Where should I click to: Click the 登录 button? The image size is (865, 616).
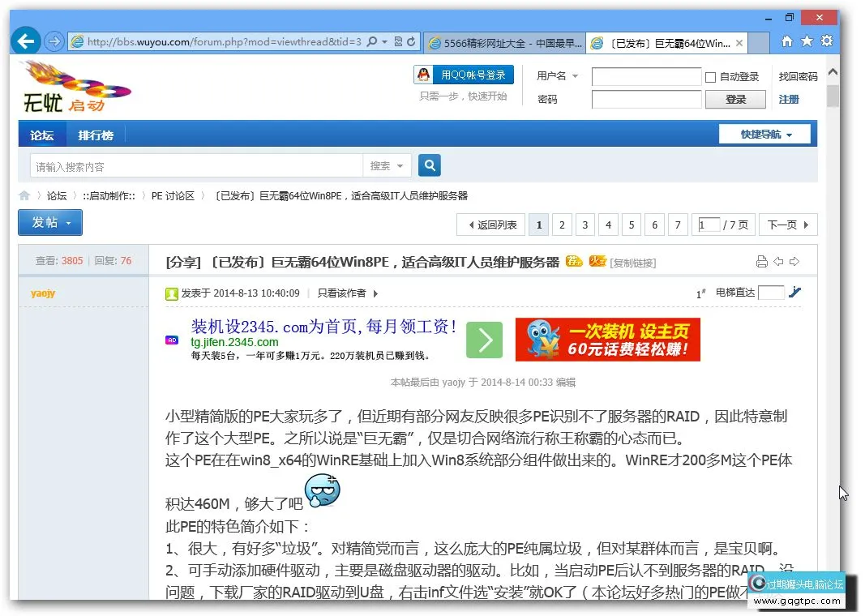coord(735,99)
